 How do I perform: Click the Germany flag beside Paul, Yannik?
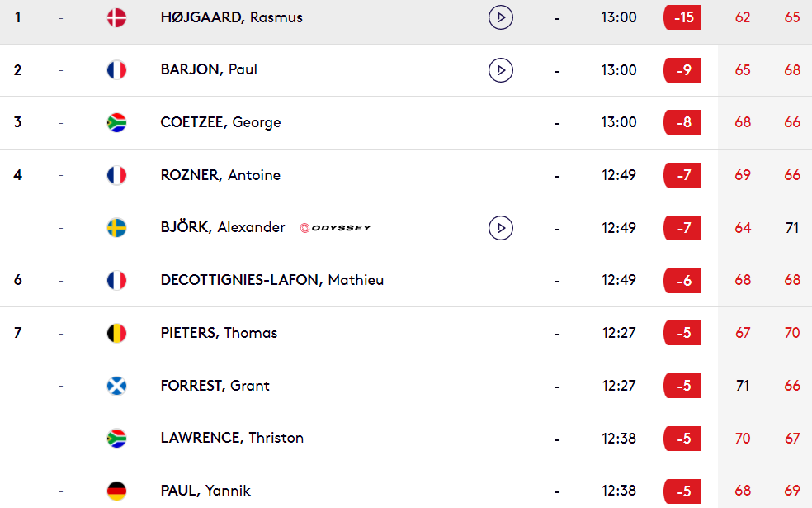click(116, 491)
